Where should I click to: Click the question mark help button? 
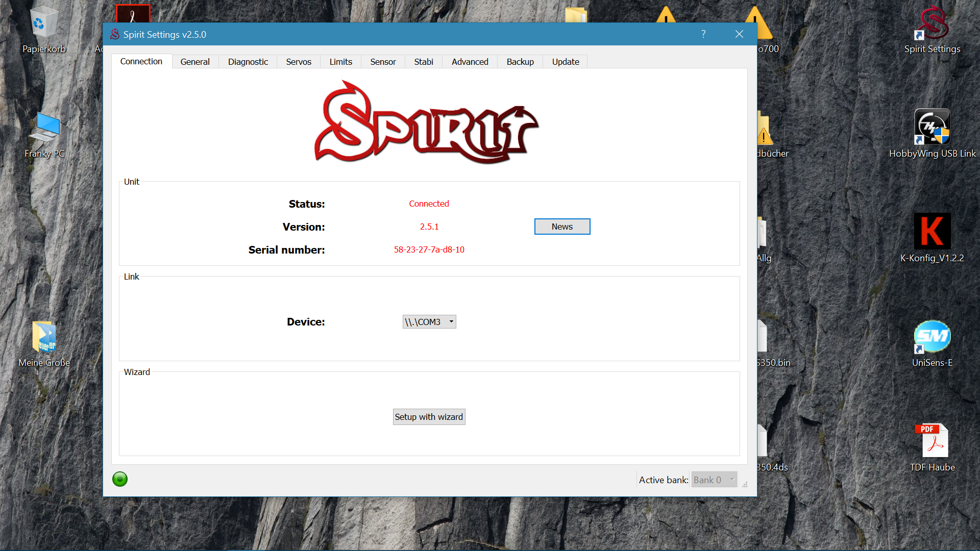(x=703, y=34)
